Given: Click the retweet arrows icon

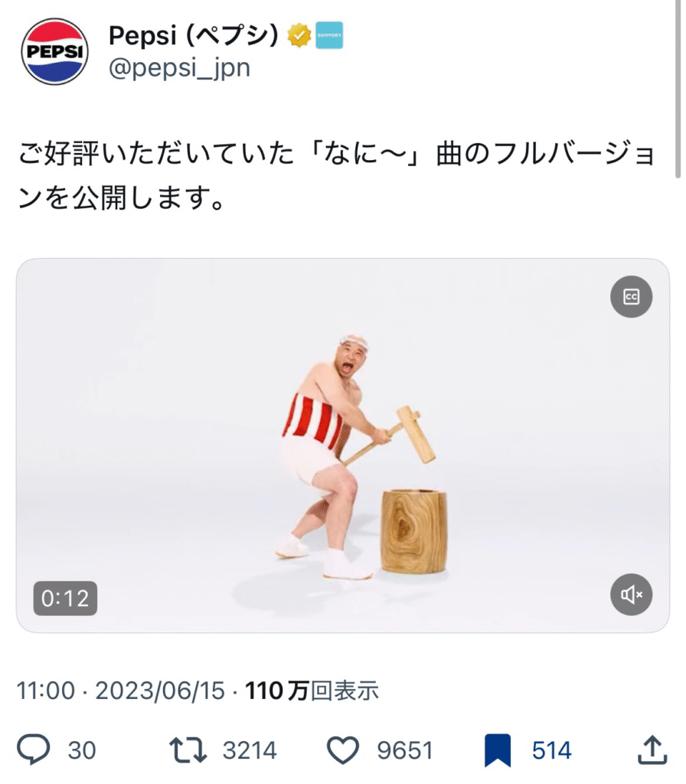Looking at the screenshot, I should coord(188,750).
